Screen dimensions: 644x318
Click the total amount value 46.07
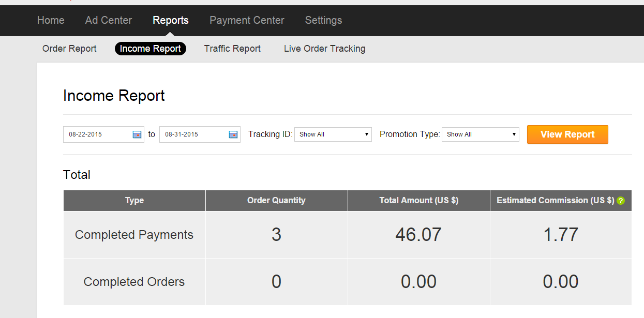click(418, 235)
